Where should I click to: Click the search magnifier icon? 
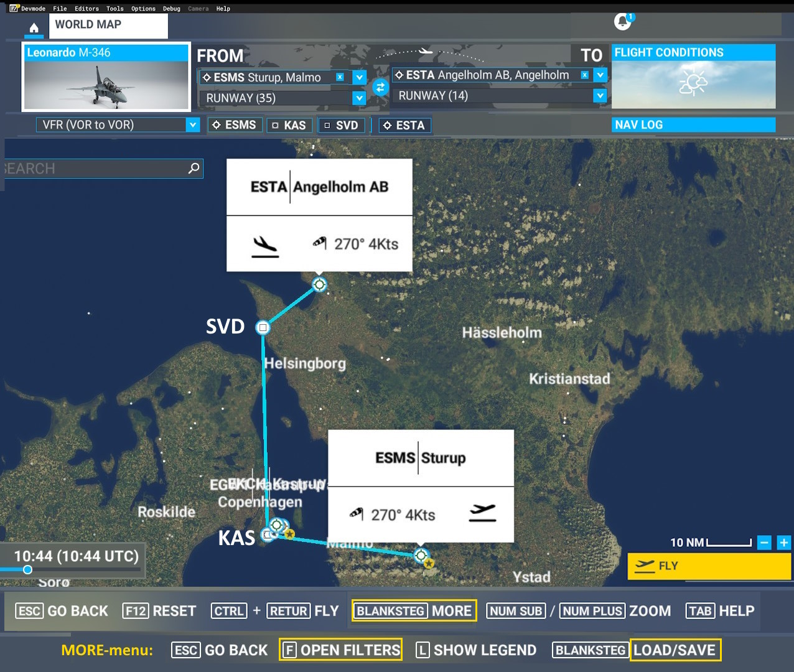194,168
